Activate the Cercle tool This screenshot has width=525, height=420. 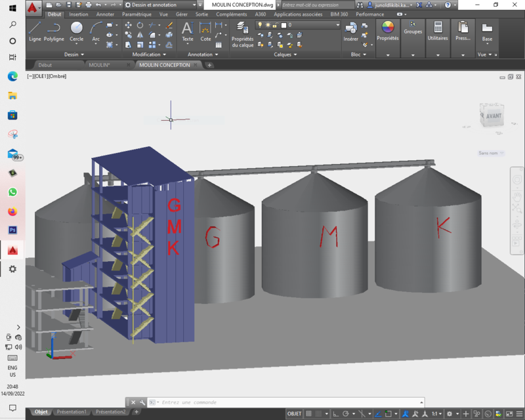coord(75,30)
